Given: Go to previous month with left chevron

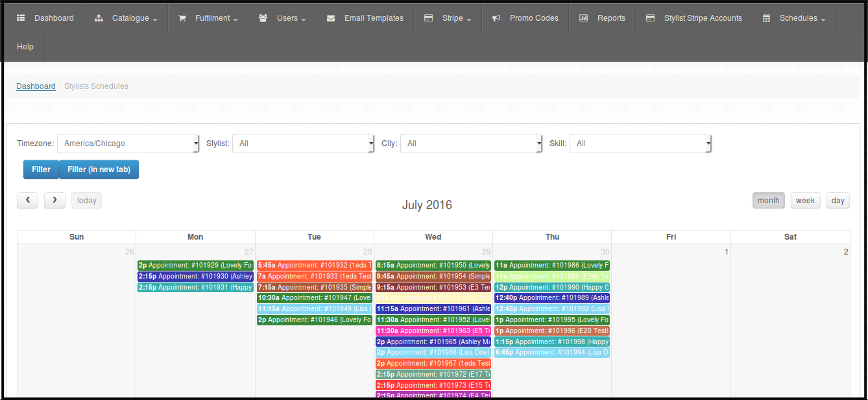Looking at the screenshot, I should point(28,200).
